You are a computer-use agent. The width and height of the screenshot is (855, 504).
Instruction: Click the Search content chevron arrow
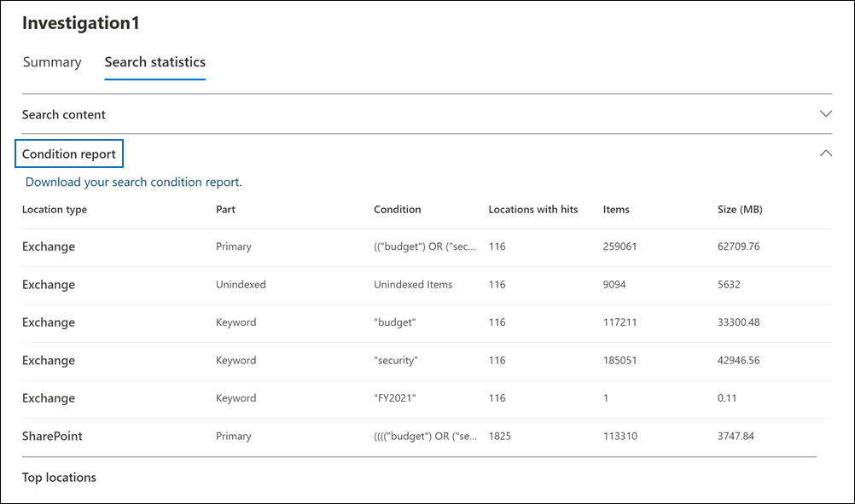click(x=824, y=113)
